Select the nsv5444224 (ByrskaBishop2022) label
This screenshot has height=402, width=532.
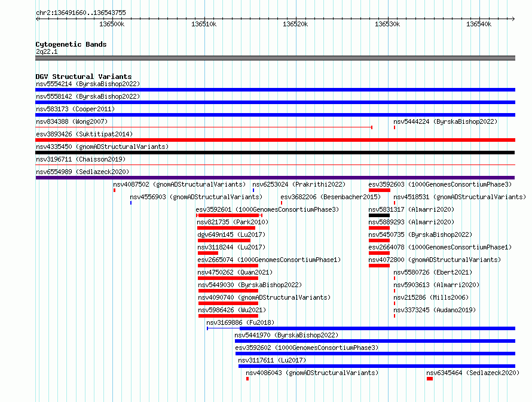[445, 121]
